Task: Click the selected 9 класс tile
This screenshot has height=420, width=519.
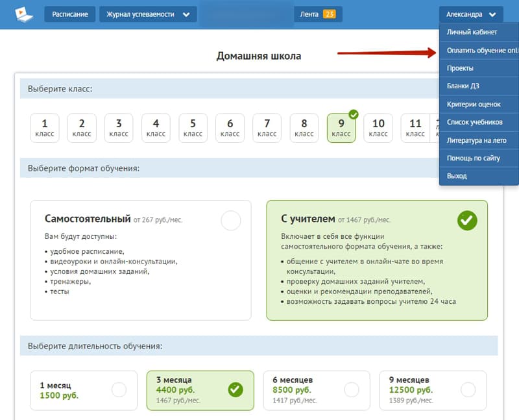Action: pyautogui.click(x=341, y=128)
